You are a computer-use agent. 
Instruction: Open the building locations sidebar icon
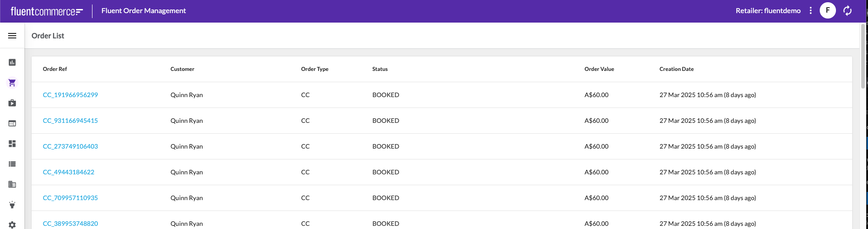pyautogui.click(x=12, y=184)
